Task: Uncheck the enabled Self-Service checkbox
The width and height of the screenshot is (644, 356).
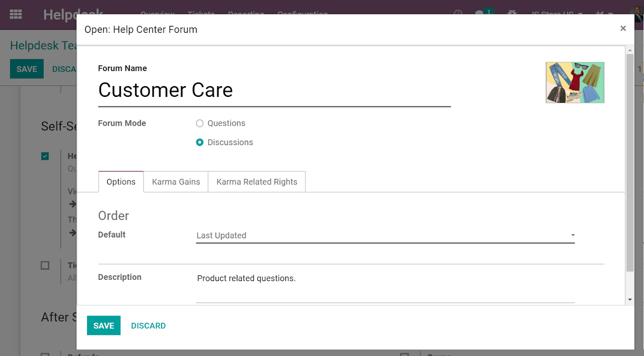Action: [45, 156]
